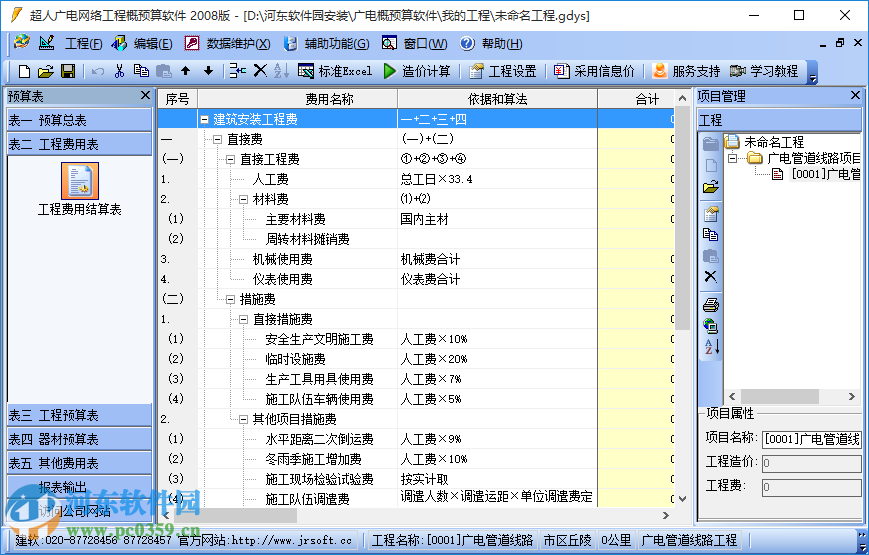Collapse 广电管道线路项目 folder node
This screenshot has height=555, width=869.
point(733,159)
